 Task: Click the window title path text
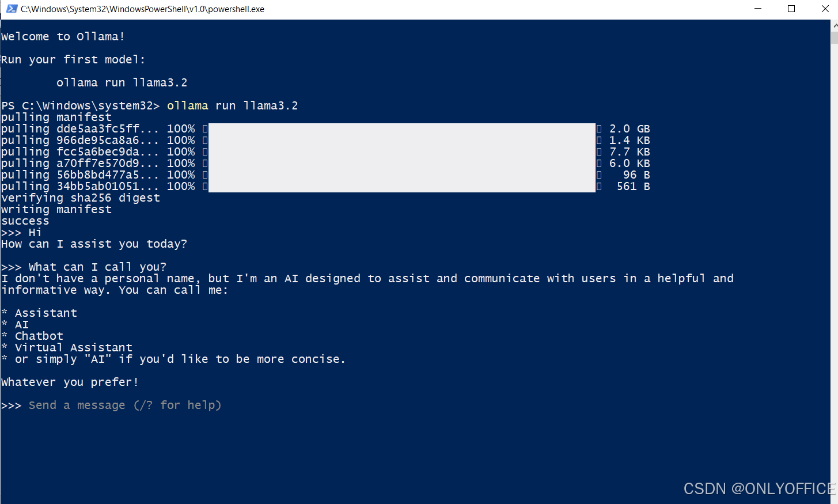tap(142, 9)
